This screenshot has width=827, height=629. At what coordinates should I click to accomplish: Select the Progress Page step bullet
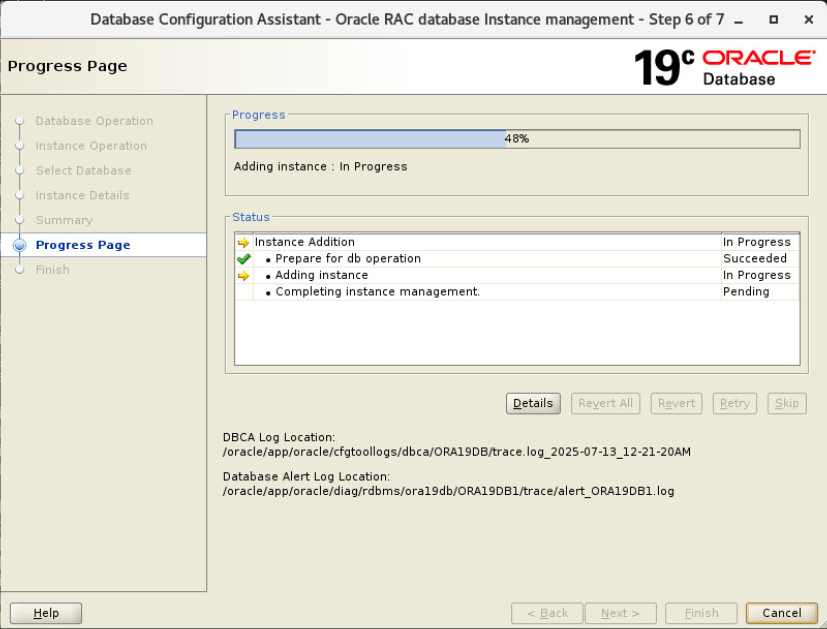click(20, 245)
